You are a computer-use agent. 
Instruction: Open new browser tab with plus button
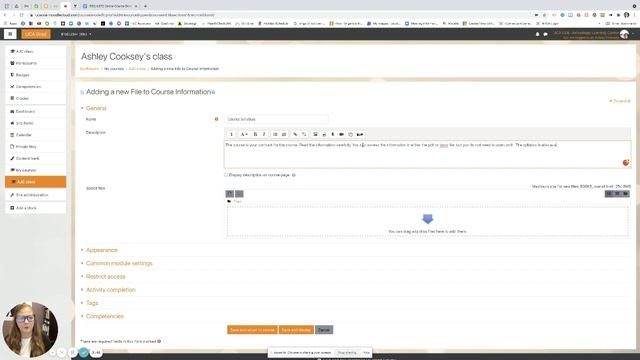point(145,6)
